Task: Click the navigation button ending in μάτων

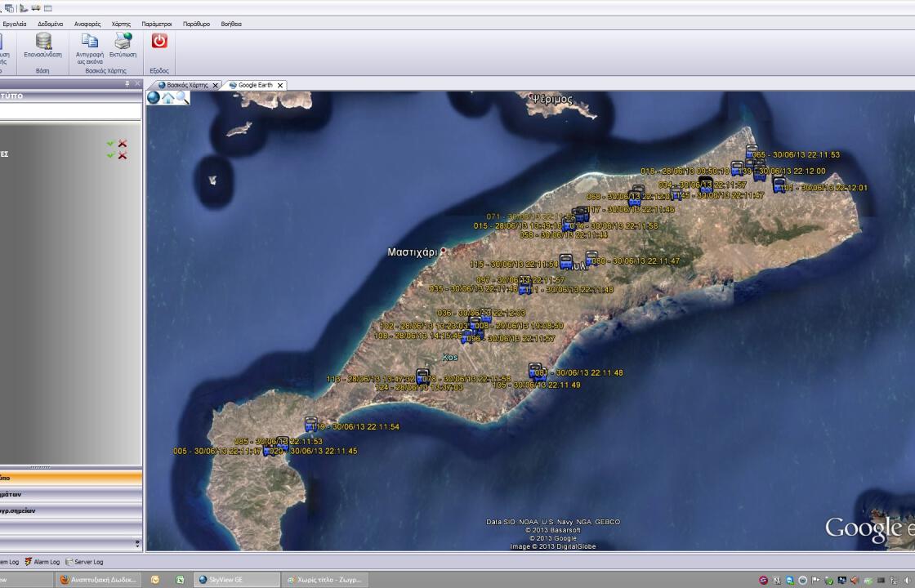Action: pyautogui.click(x=70, y=494)
